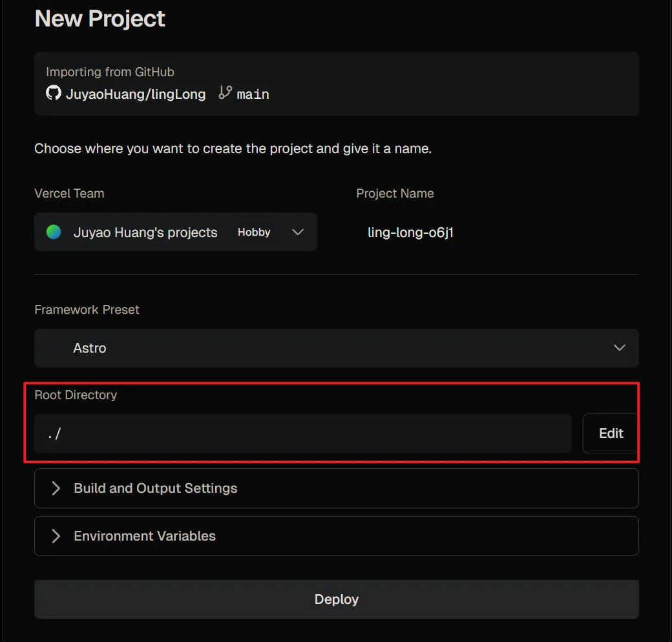672x642 pixels.
Task: Click the arrow icon beside Environment Variables
Action: (56, 536)
